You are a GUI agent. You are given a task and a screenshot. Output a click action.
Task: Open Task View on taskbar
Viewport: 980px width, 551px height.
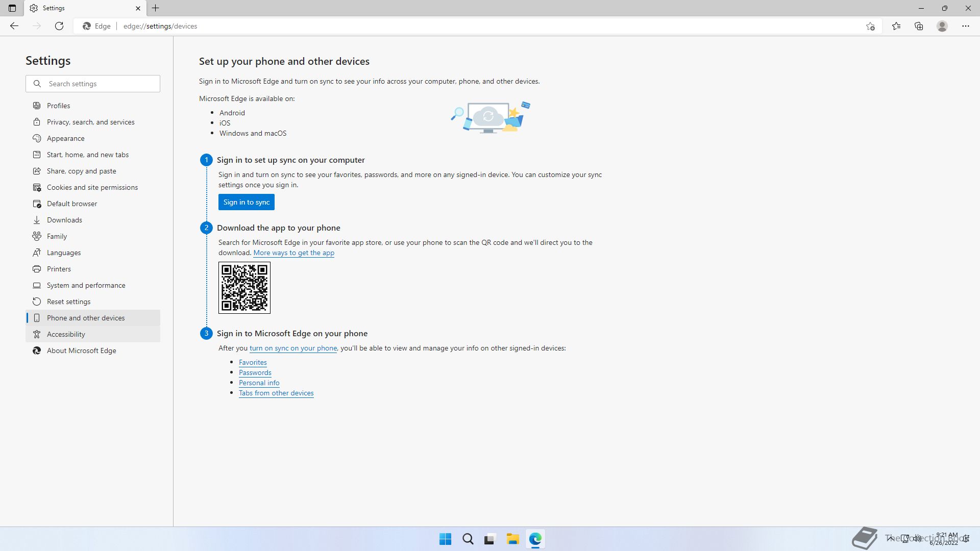point(490,539)
